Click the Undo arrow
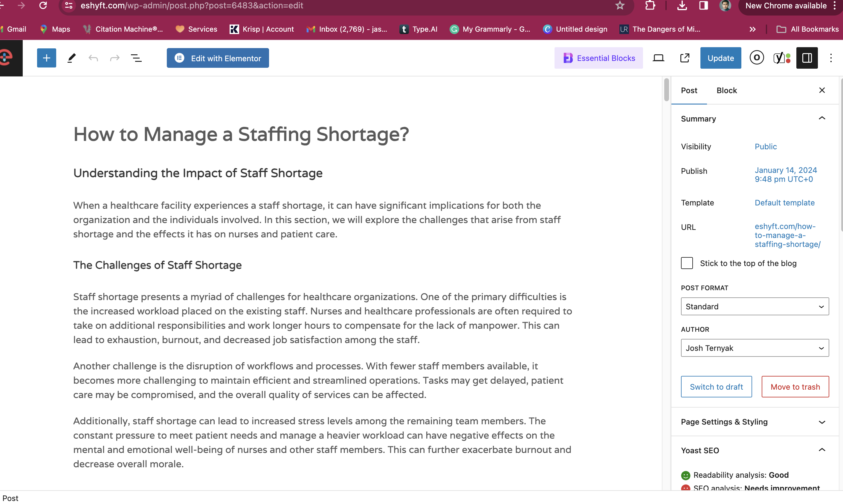Image resolution: width=843 pixels, height=504 pixels. 93,58
